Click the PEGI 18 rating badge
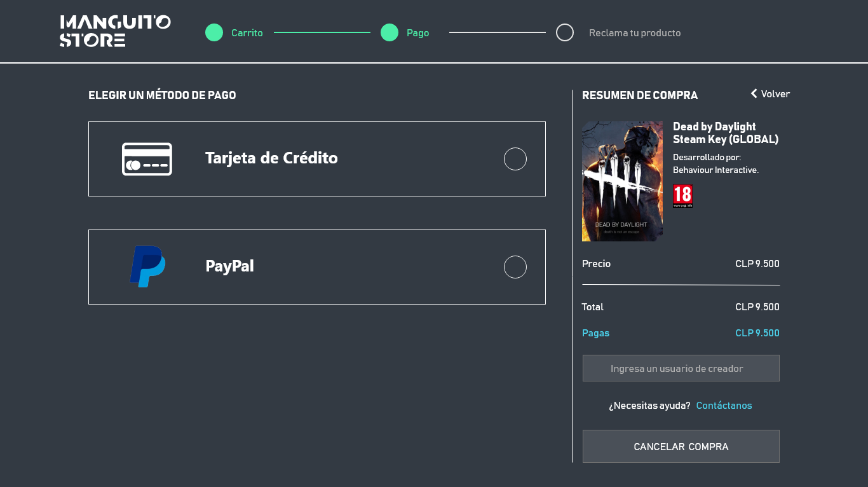This screenshot has height=487, width=868. (682, 196)
